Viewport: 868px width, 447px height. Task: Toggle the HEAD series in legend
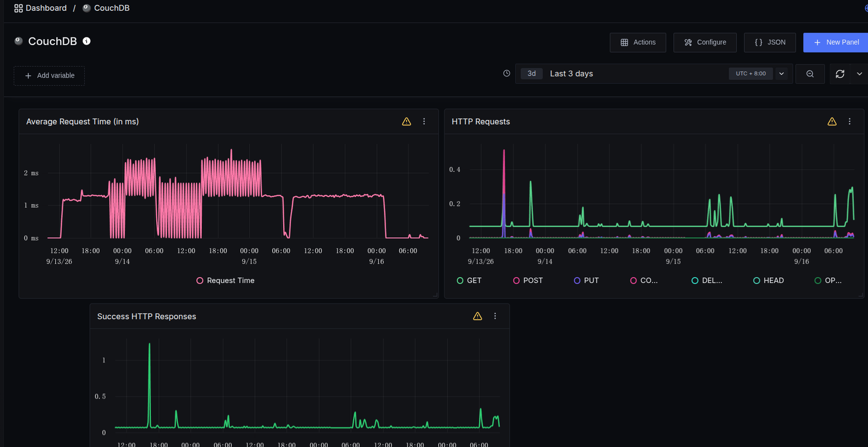pyautogui.click(x=768, y=280)
